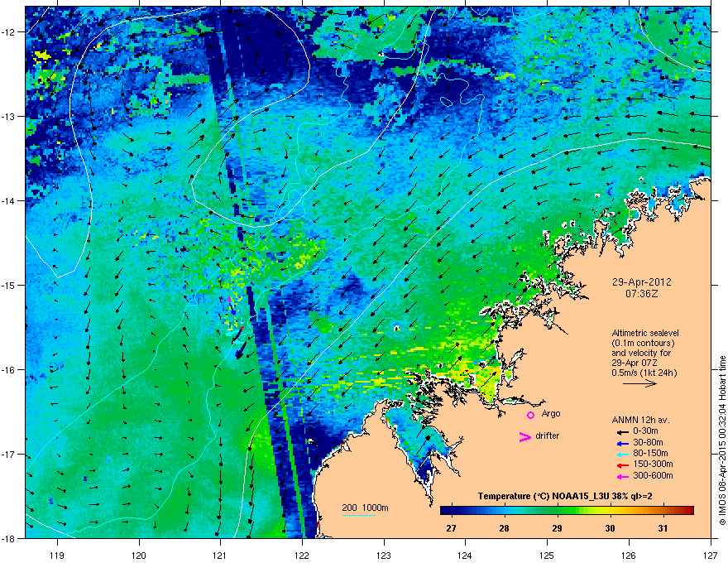Click the longitude axis label '127'
The height and width of the screenshot is (563, 728).
[x=711, y=555]
